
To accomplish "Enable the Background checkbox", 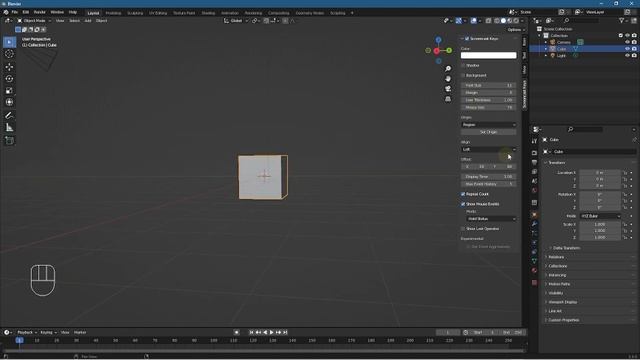I will pos(463,76).
